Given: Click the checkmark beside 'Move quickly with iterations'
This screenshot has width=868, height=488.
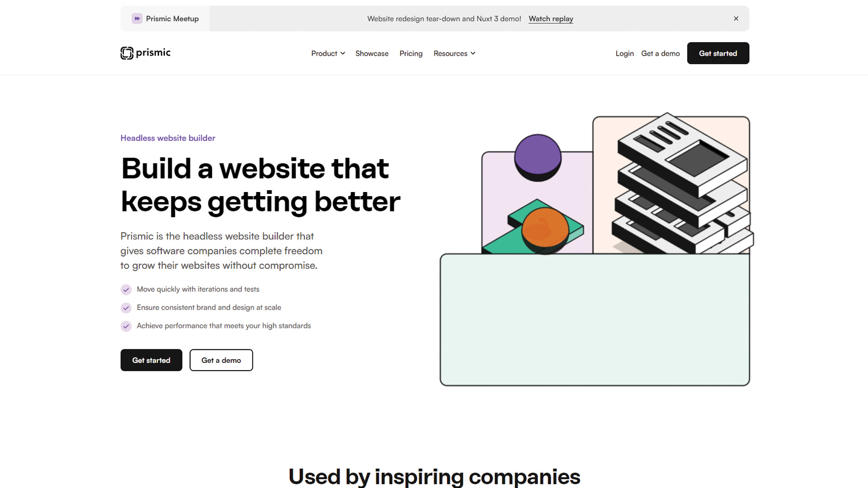Looking at the screenshot, I should pyautogui.click(x=126, y=290).
